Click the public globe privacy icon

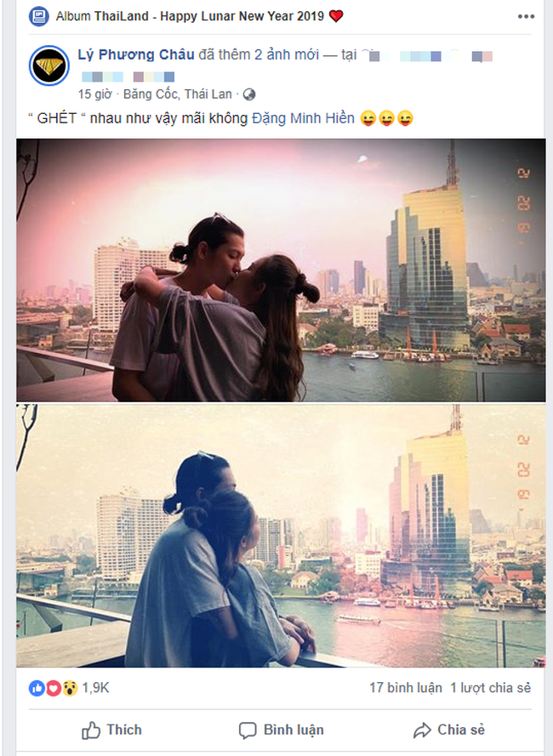pyautogui.click(x=249, y=94)
